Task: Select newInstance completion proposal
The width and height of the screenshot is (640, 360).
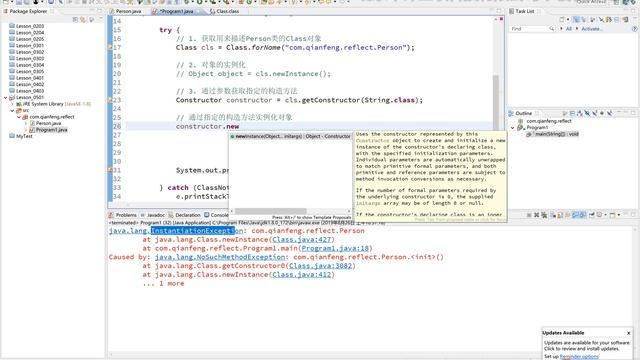Action: tap(290, 136)
